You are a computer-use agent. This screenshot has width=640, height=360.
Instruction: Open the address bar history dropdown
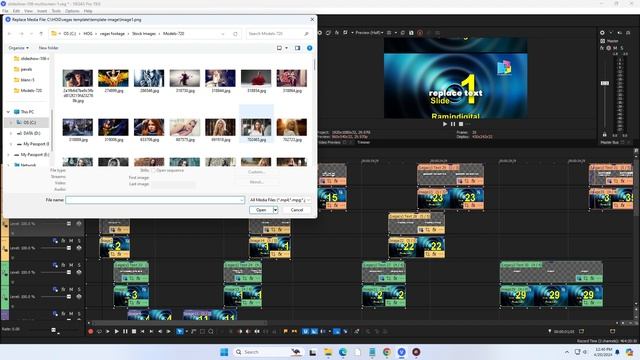point(223,34)
